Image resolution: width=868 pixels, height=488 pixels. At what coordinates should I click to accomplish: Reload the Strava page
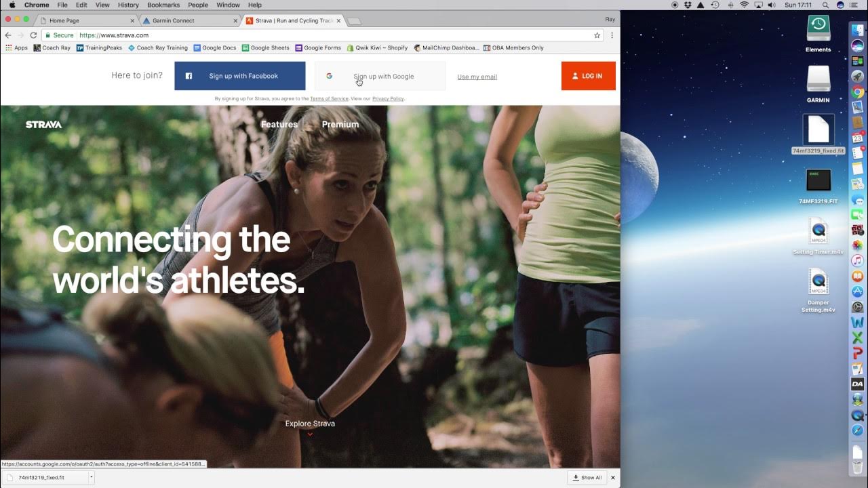point(33,35)
